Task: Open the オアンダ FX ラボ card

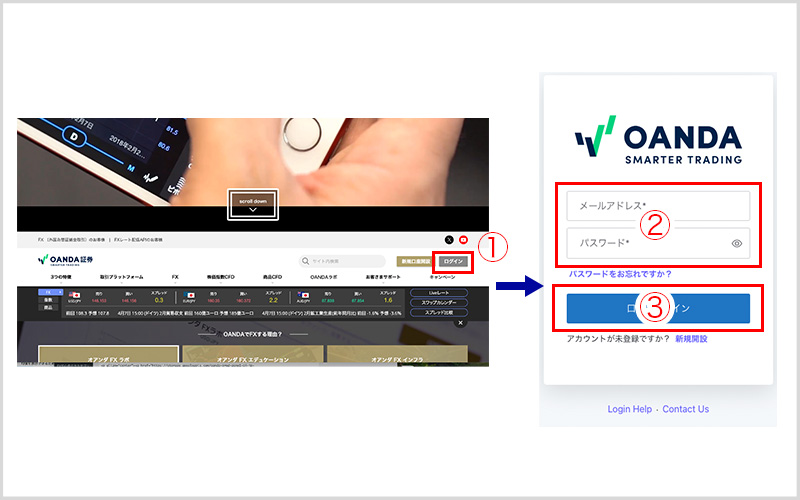Action: coord(109,356)
